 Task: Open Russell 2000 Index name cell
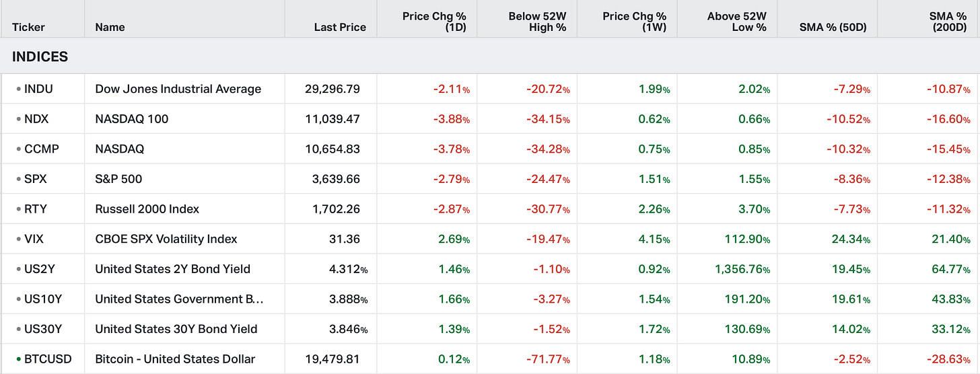(147, 209)
